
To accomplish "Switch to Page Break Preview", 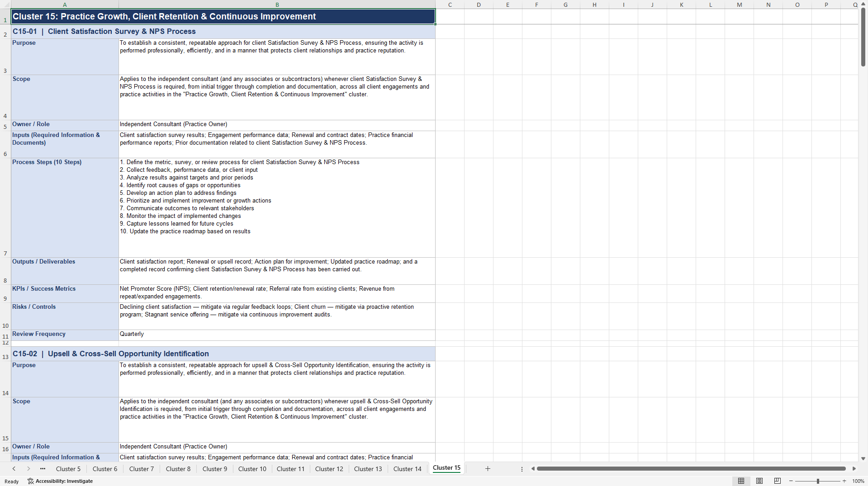I will (x=778, y=481).
